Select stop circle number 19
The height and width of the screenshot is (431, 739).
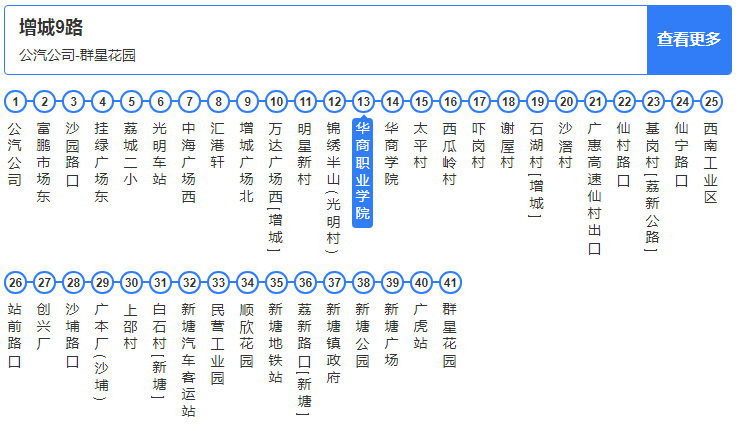[x=537, y=101]
